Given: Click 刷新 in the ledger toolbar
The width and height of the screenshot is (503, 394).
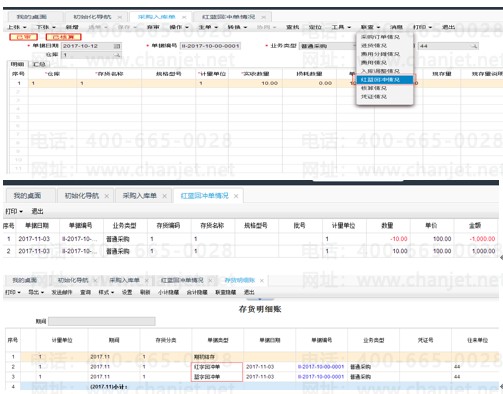Looking at the screenshot, I should coord(145,292).
